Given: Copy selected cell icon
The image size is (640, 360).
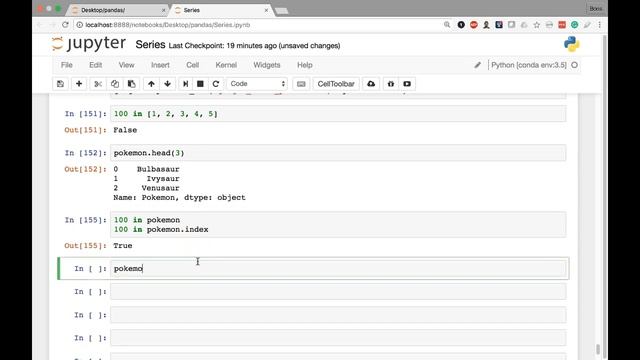Looking at the screenshot, I should coord(115,84).
